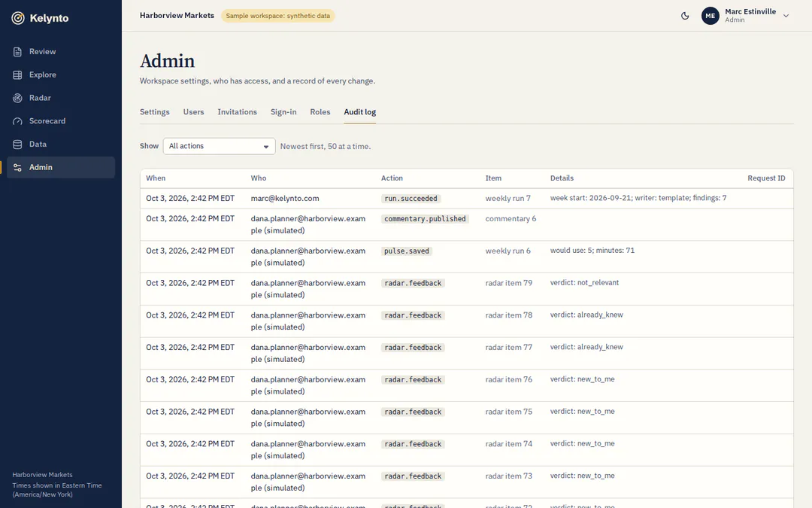The width and height of the screenshot is (812, 508).
Task: Click details would use: 5; minutes: 71
Action: pos(592,251)
